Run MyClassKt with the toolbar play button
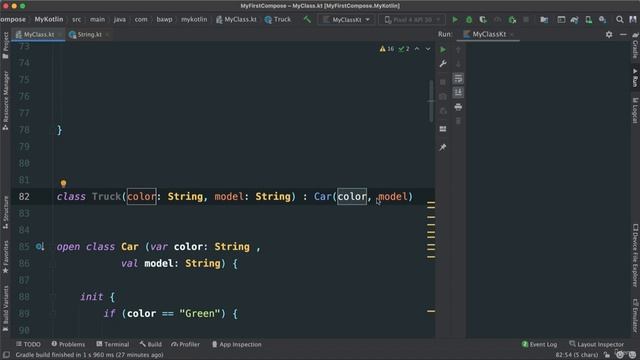 pos(455,20)
